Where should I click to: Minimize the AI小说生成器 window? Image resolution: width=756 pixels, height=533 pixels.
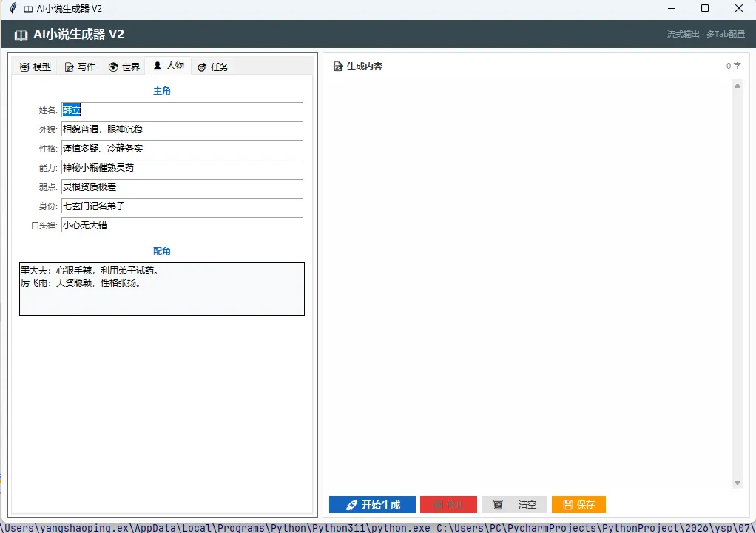[x=672, y=8]
